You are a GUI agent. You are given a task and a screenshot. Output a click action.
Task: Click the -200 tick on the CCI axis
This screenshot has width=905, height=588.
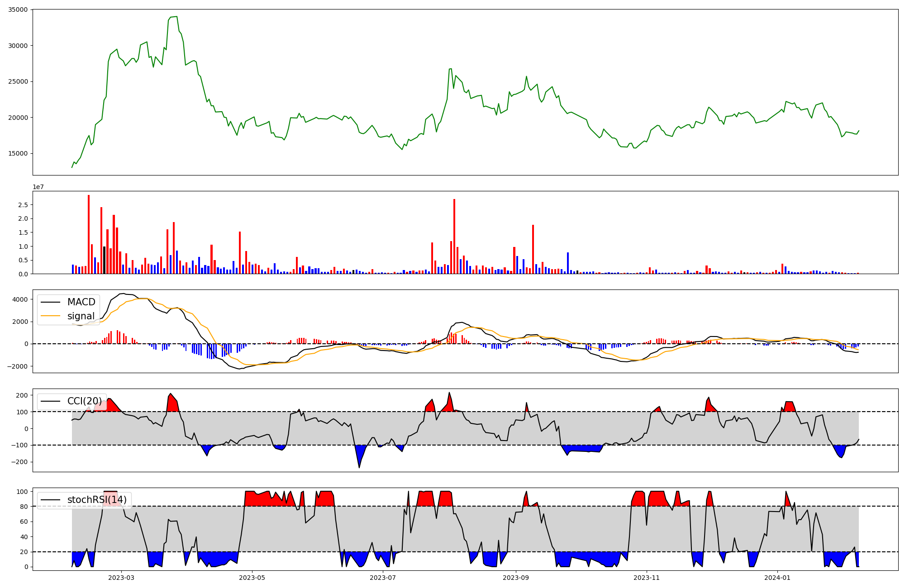tap(19, 462)
